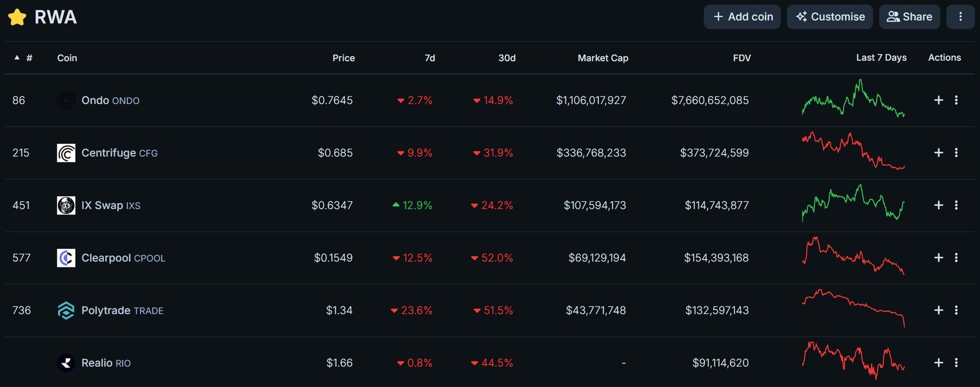This screenshot has height=387, width=980.
Task: View Polytrade 7-day sparkline chart
Action: click(853, 309)
